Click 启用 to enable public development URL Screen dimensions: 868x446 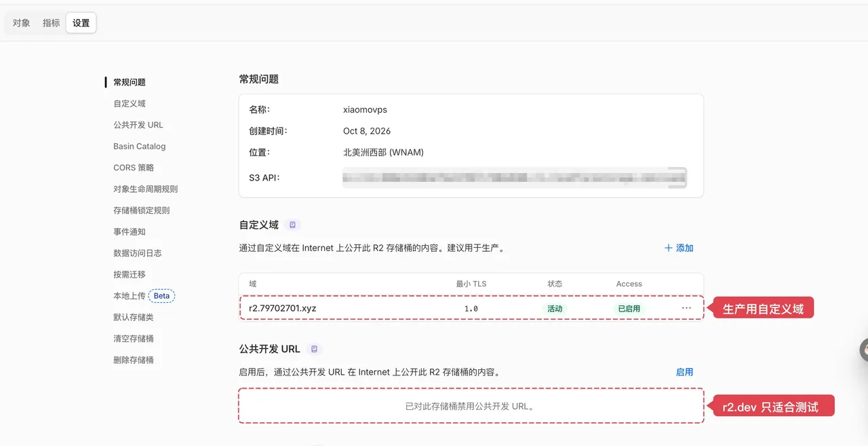coord(684,372)
